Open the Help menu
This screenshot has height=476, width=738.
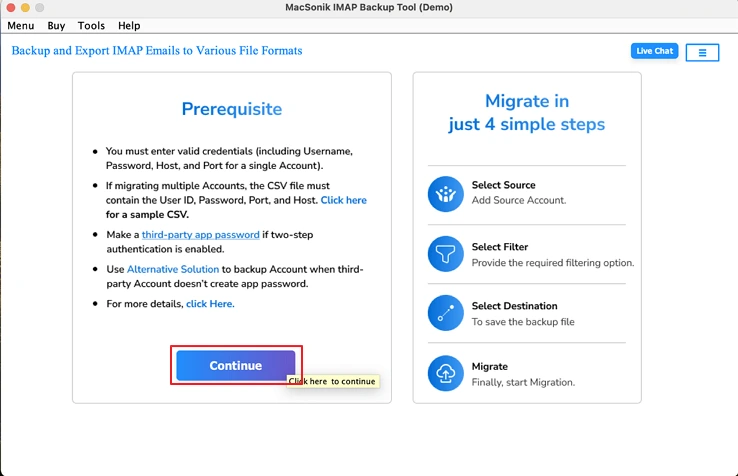tap(129, 25)
